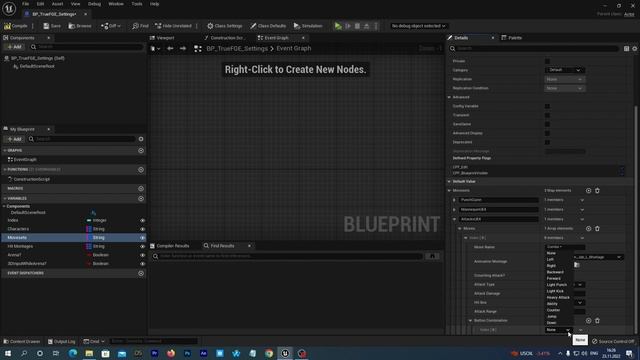Open the Replication dropdown

click(564, 79)
